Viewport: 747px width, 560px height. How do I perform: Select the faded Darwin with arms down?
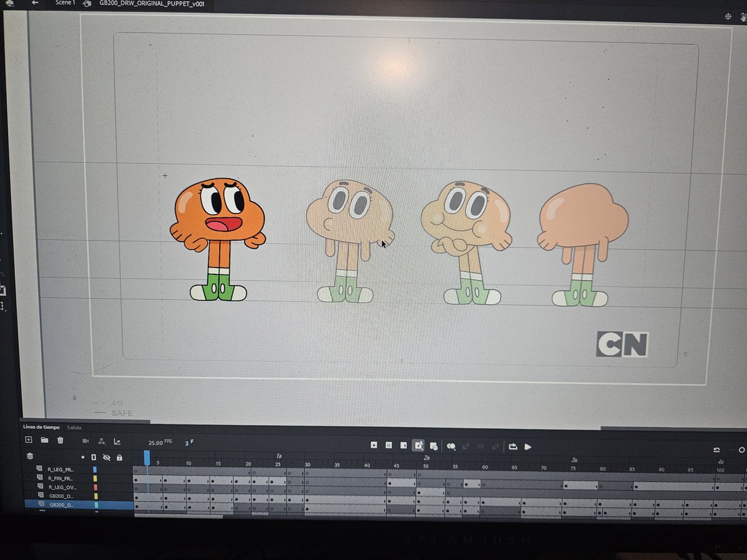pos(349,241)
